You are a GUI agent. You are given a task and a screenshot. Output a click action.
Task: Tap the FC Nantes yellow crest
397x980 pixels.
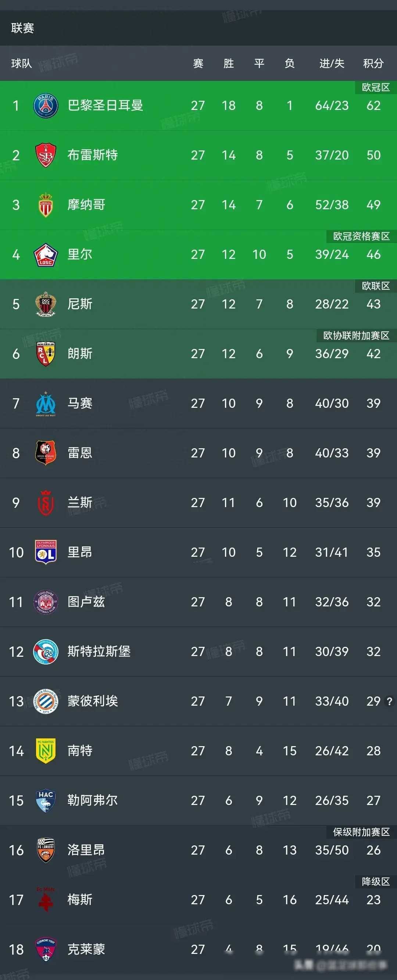[46, 751]
